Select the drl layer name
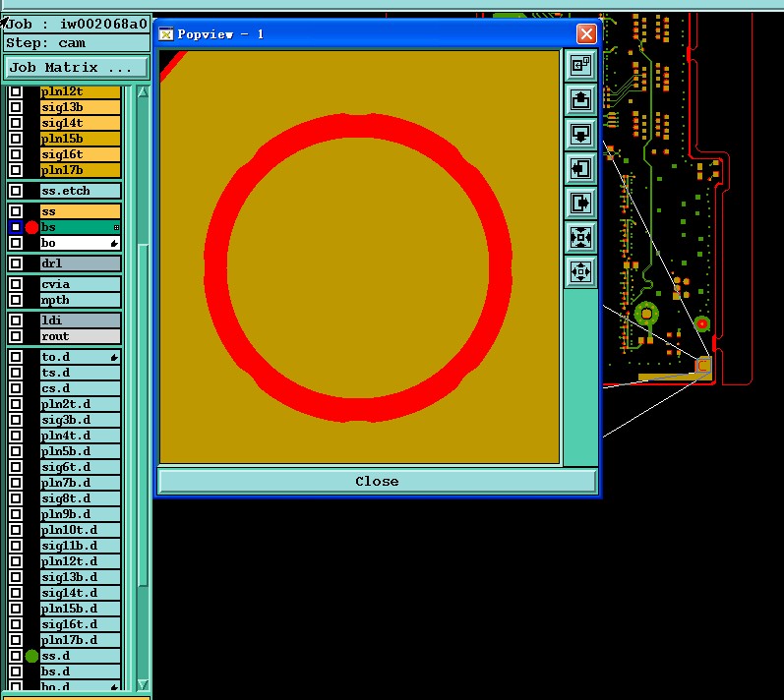 (80, 263)
